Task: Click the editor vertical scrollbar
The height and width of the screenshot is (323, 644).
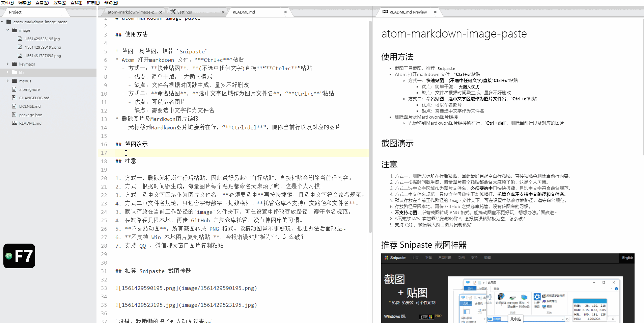Action: tap(370, 127)
